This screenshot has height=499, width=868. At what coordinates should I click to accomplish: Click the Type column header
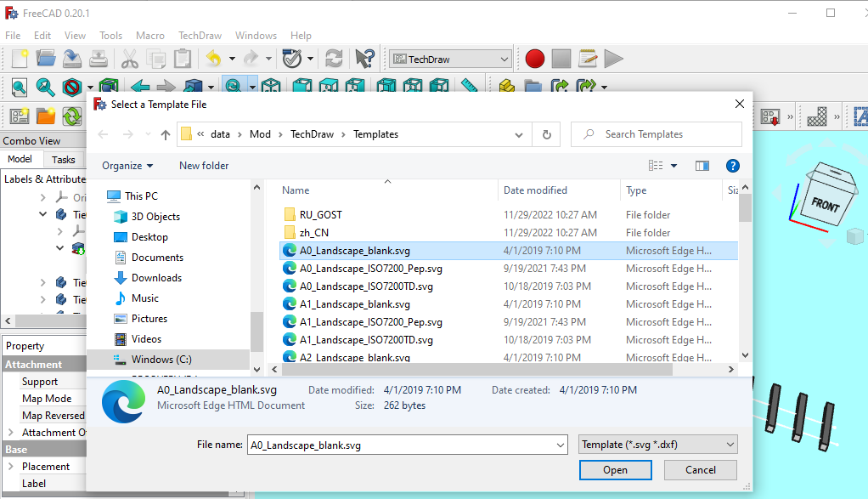(x=671, y=190)
